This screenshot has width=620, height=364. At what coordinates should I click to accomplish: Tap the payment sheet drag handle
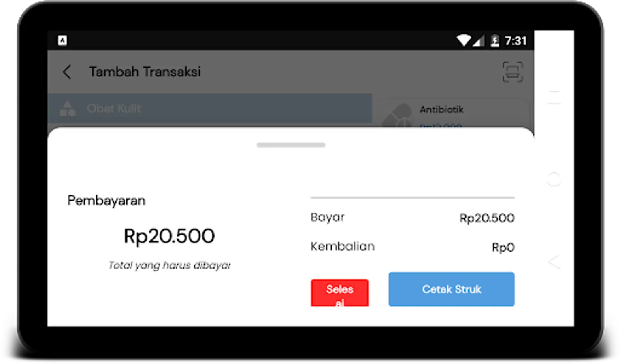point(291,145)
